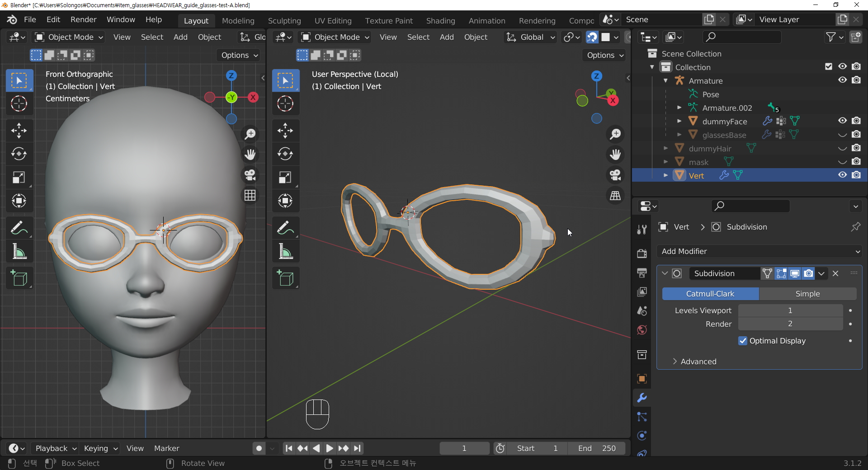This screenshot has width=868, height=470.
Task: Select the Move tool in perspective viewport
Action: pyautogui.click(x=285, y=131)
